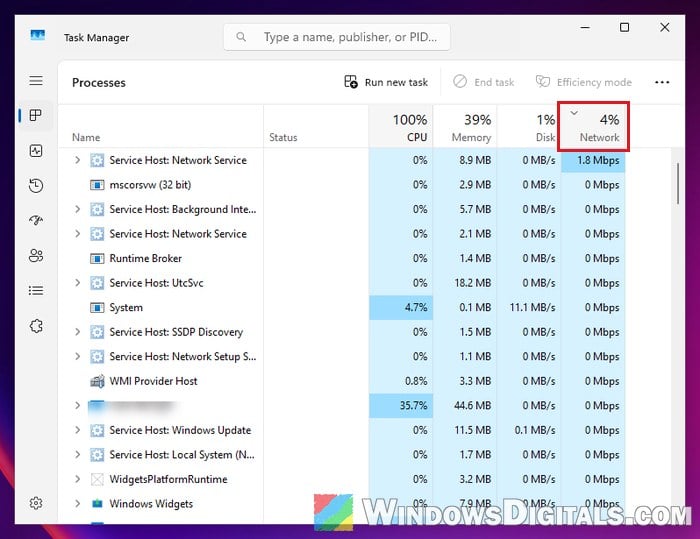Screen dimensions: 700x539
Task: Expand Service Host: Windows Update row
Action: [78, 430]
